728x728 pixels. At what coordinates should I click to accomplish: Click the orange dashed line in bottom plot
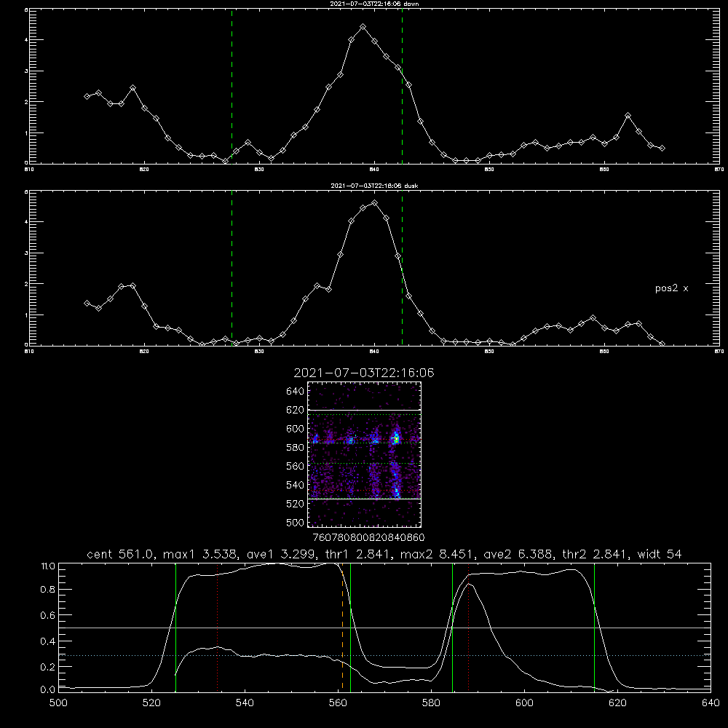(x=343, y=627)
